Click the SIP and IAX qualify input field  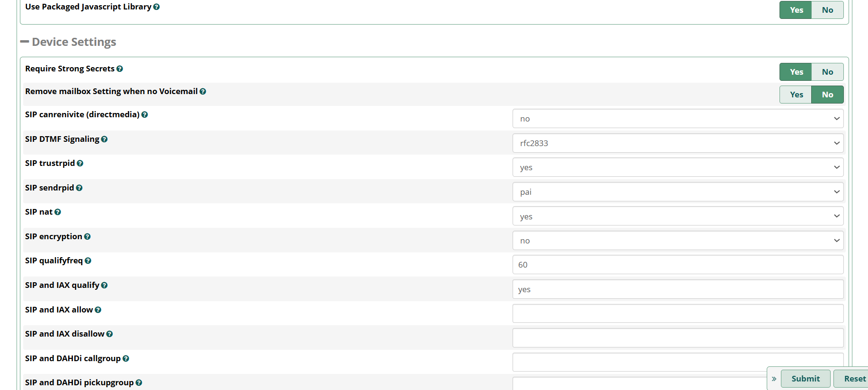tap(678, 289)
